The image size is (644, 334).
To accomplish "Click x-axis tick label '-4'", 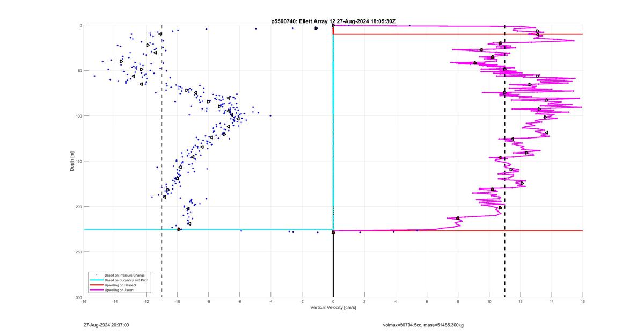I will pyautogui.click(x=271, y=301).
